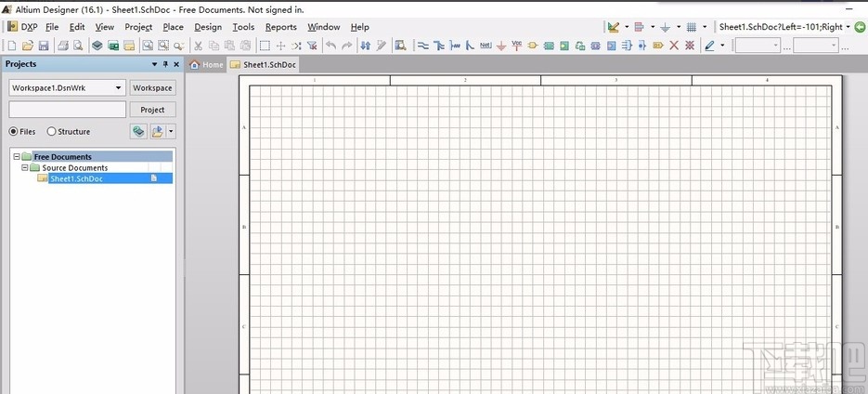Cut selection with scissors icon
Viewport: 868px width, 394px height.
[198, 46]
